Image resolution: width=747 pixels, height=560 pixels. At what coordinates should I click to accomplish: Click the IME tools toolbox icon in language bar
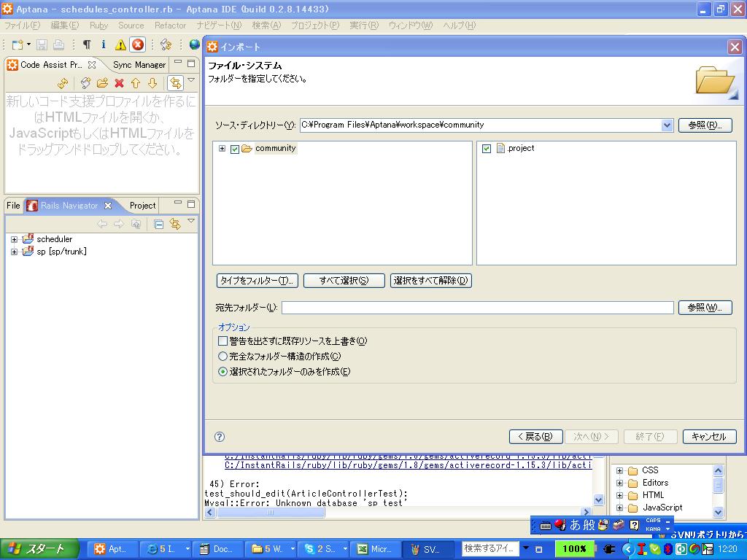point(619,525)
